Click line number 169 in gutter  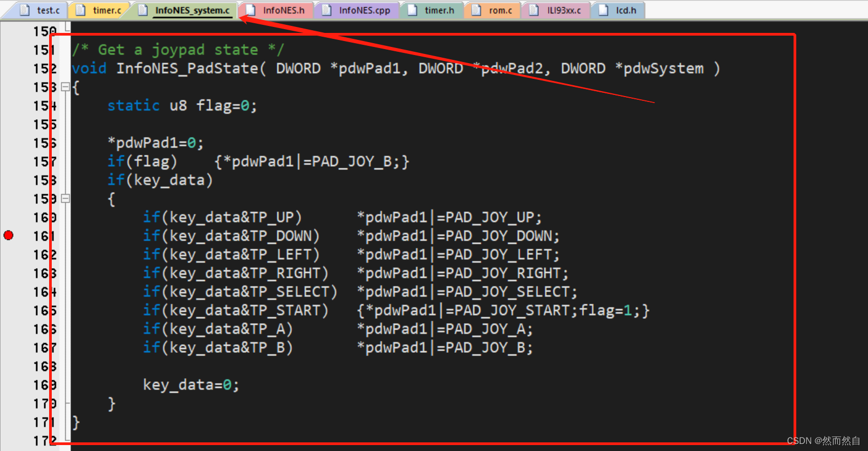[x=45, y=385]
